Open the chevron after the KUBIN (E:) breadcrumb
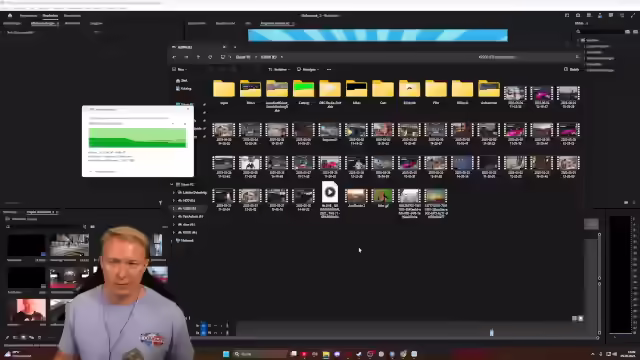 click(282, 57)
